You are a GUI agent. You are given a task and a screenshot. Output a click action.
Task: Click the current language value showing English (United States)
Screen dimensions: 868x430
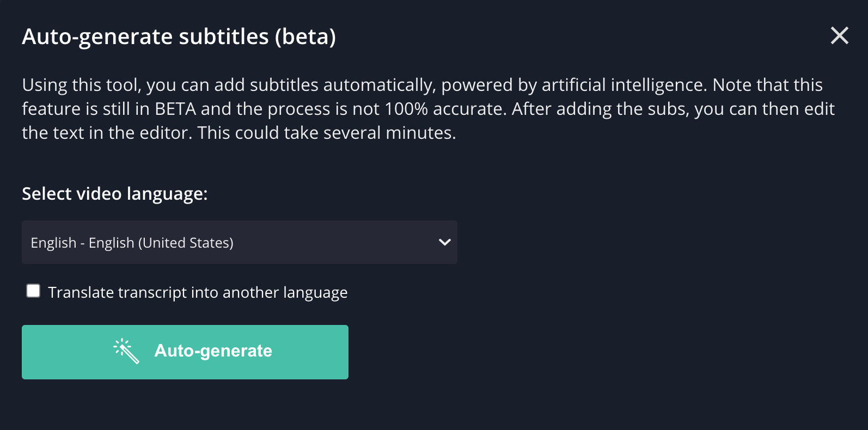[x=131, y=242]
